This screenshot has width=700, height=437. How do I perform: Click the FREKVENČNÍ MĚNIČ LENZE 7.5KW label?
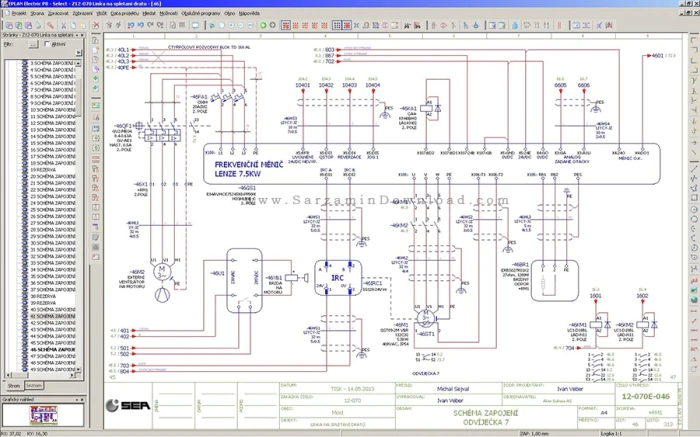(249, 169)
